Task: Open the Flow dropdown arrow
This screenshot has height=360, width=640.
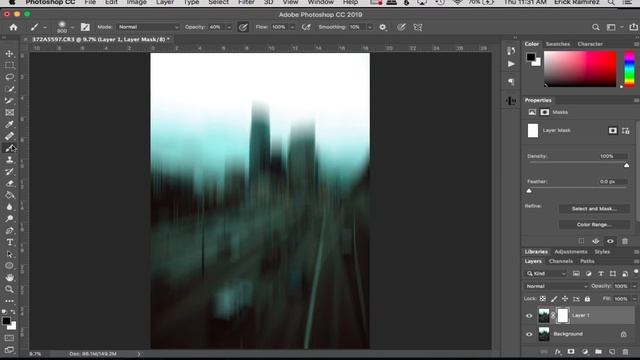Action: [x=292, y=27]
